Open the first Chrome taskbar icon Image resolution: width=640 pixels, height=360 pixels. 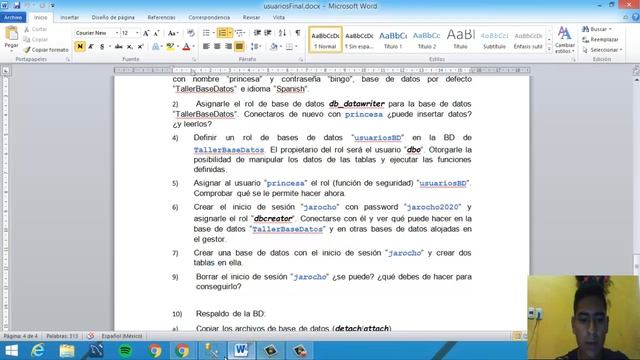[154, 351]
